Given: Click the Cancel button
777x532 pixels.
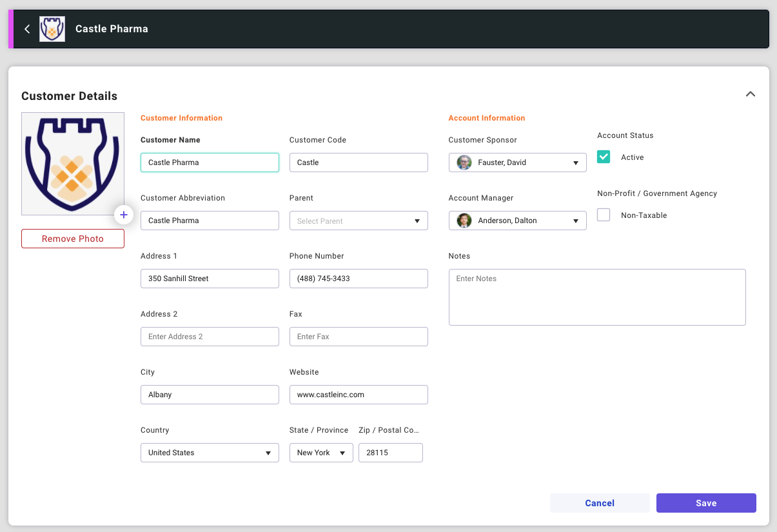Looking at the screenshot, I should [600, 503].
